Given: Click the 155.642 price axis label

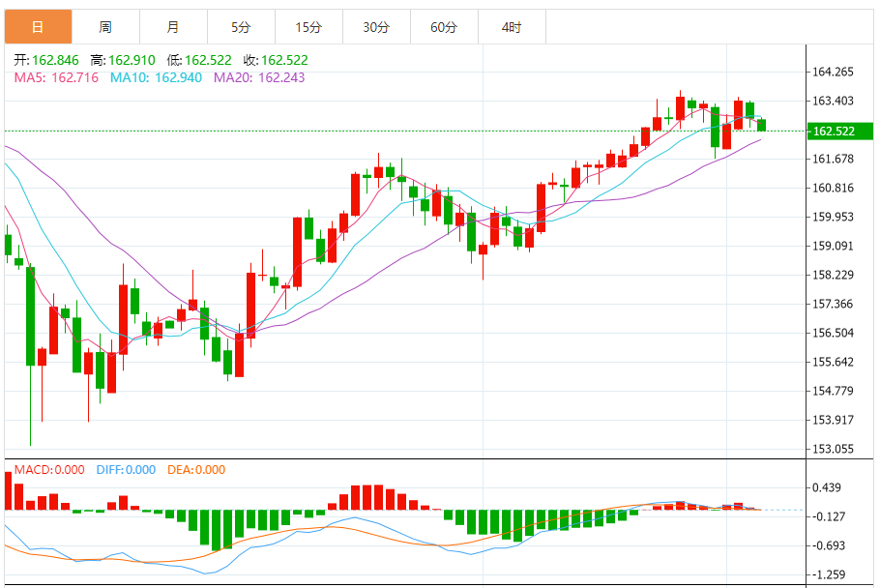Looking at the screenshot, I should [x=833, y=362].
